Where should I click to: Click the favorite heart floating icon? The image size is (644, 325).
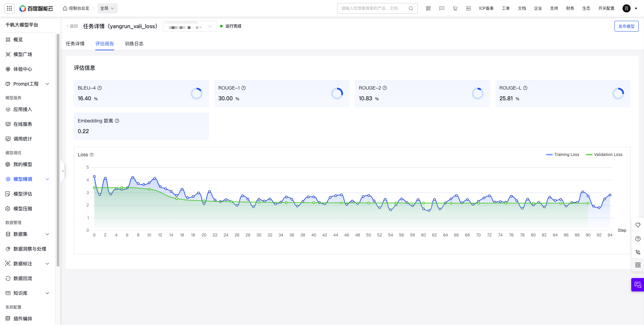click(638, 225)
